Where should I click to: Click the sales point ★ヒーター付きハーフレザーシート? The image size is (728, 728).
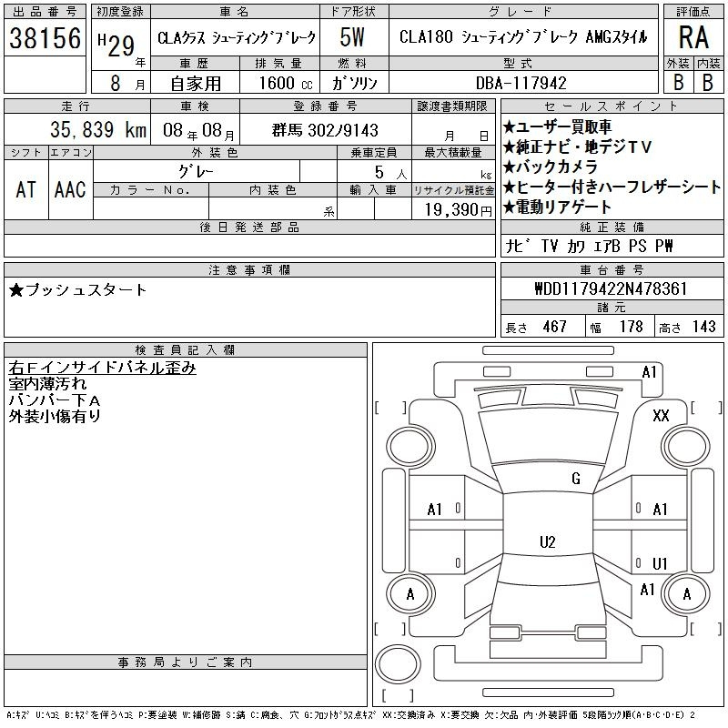[x=612, y=187]
